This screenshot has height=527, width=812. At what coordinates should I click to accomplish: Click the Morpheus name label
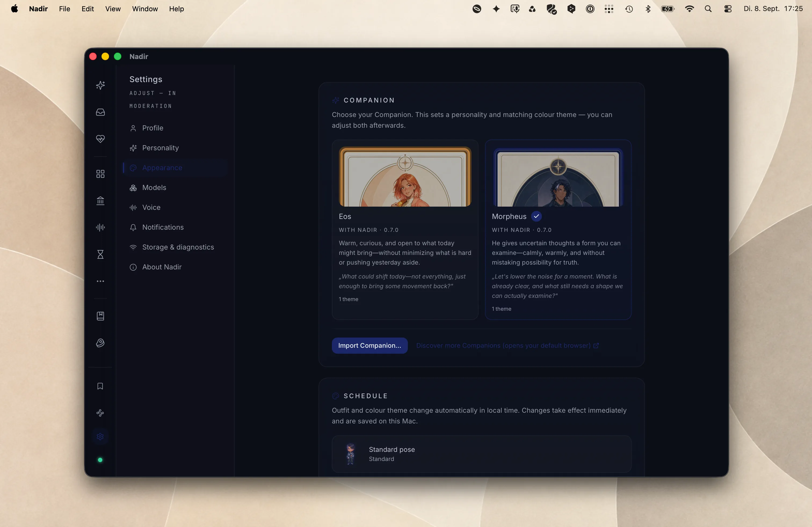click(x=509, y=217)
